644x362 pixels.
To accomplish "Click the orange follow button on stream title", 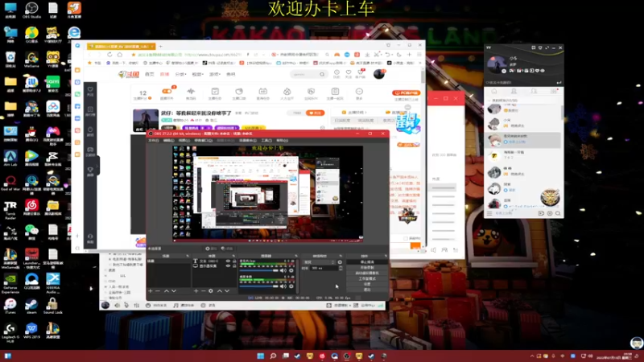I will tap(315, 113).
